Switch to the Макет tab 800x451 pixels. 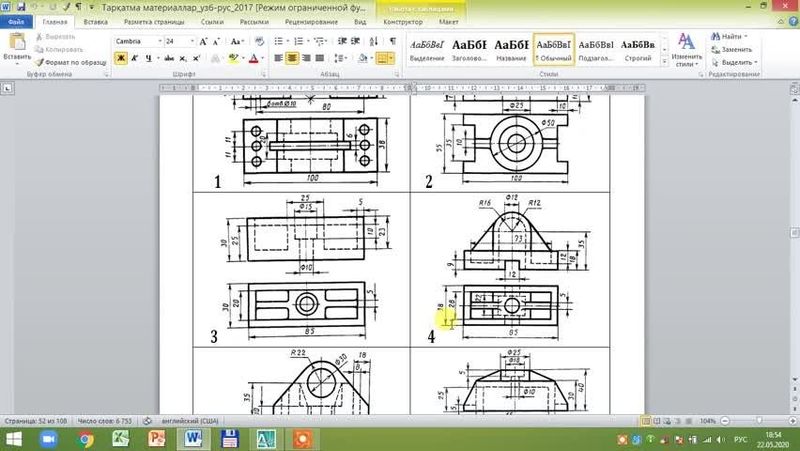(448, 22)
